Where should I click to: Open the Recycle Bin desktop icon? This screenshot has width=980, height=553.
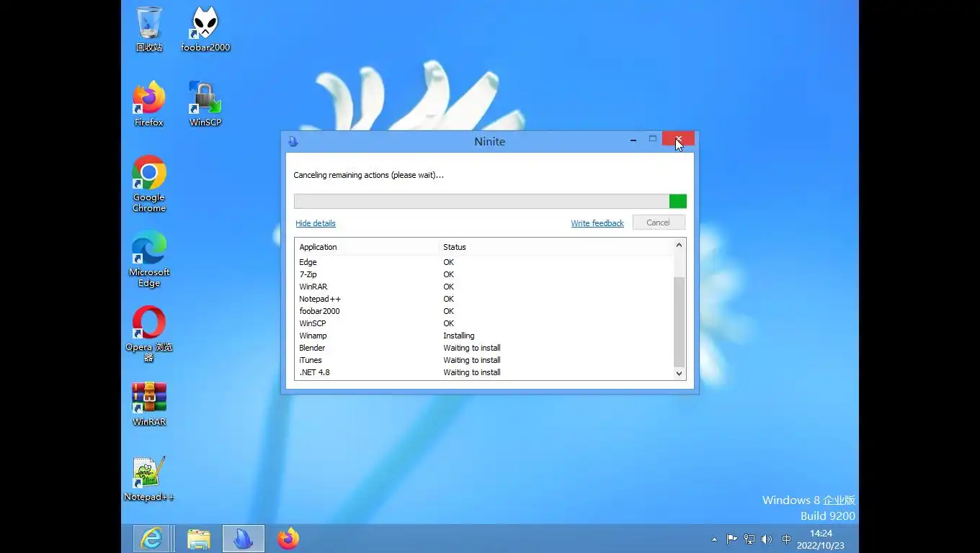149,29
